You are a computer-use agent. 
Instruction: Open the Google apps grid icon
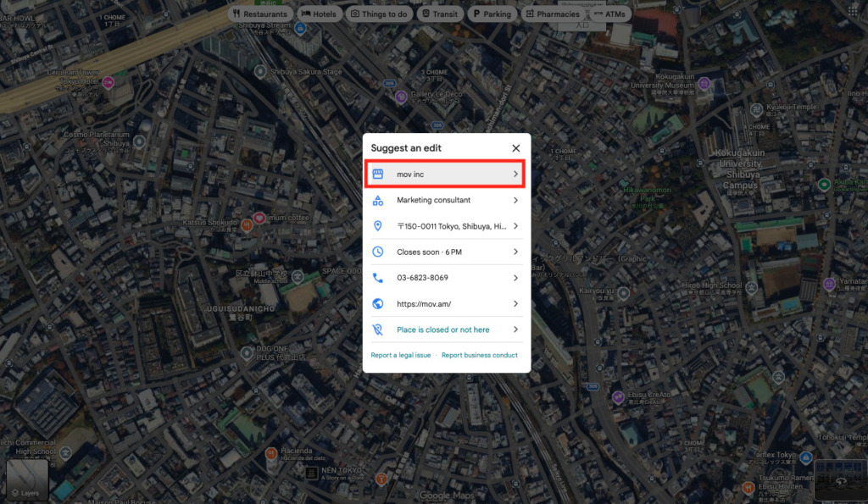click(852, 11)
